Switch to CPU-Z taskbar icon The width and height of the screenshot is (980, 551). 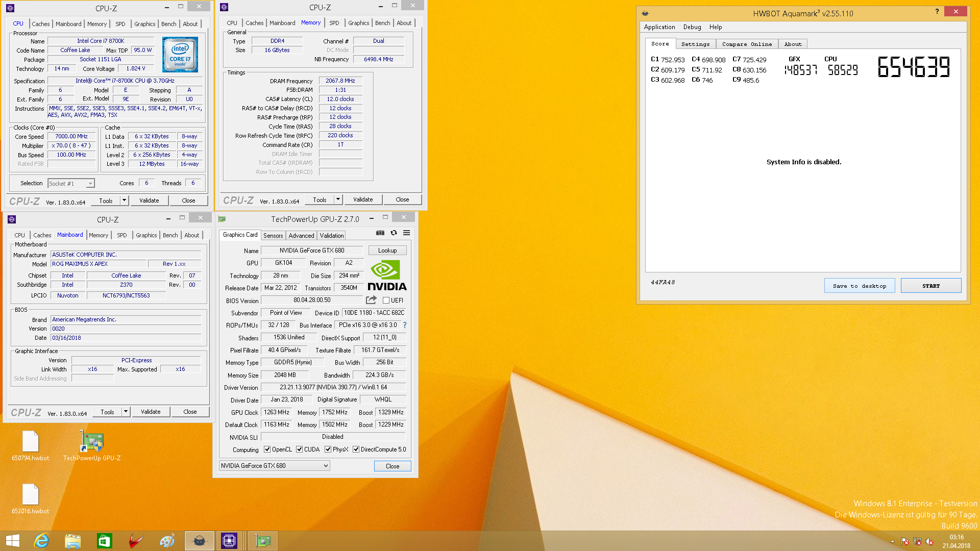(229, 541)
